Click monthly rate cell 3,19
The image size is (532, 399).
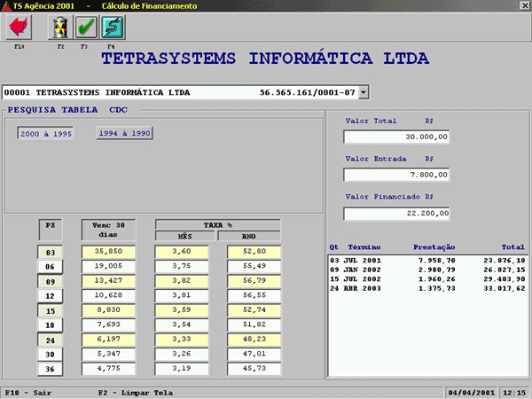click(x=182, y=369)
